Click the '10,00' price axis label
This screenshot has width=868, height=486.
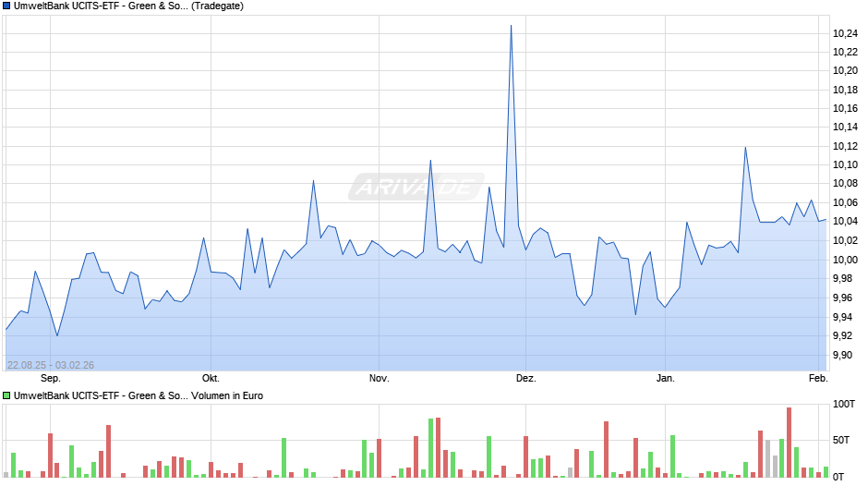845,260
